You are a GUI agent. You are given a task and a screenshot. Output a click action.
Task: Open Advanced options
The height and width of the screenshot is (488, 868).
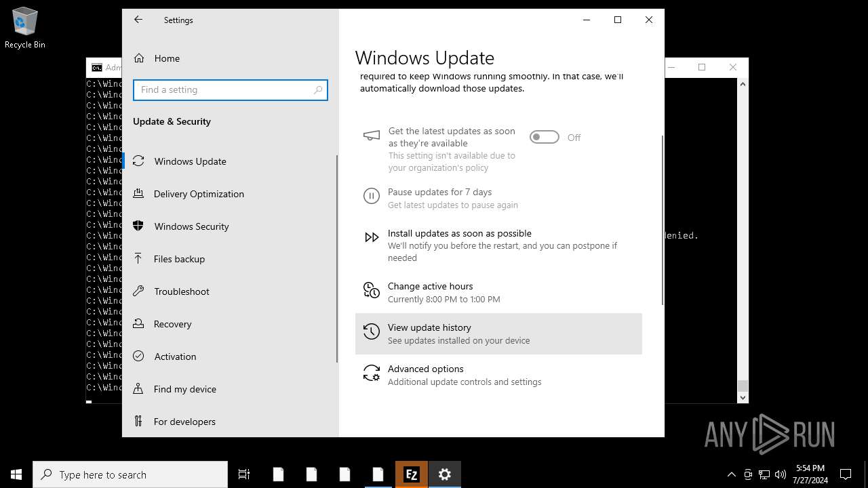tap(498, 375)
